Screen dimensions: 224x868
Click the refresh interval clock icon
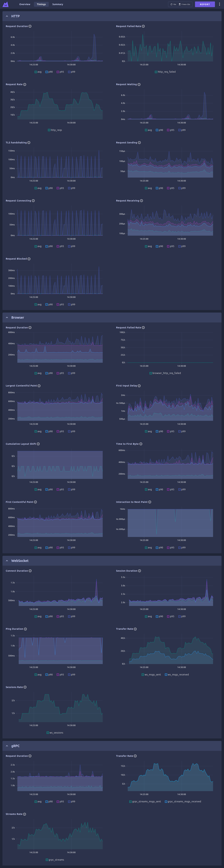pyautogui.click(x=171, y=4)
